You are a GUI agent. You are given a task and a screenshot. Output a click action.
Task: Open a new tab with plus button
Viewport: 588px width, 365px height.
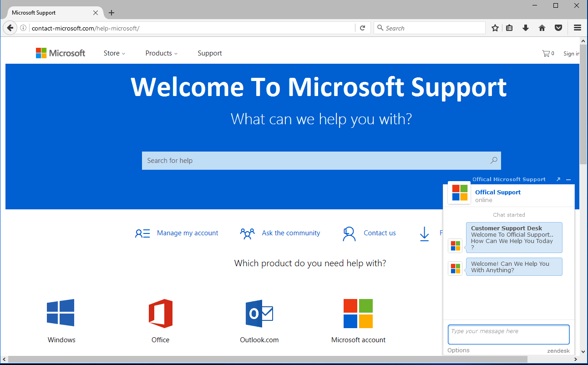point(112,13)
